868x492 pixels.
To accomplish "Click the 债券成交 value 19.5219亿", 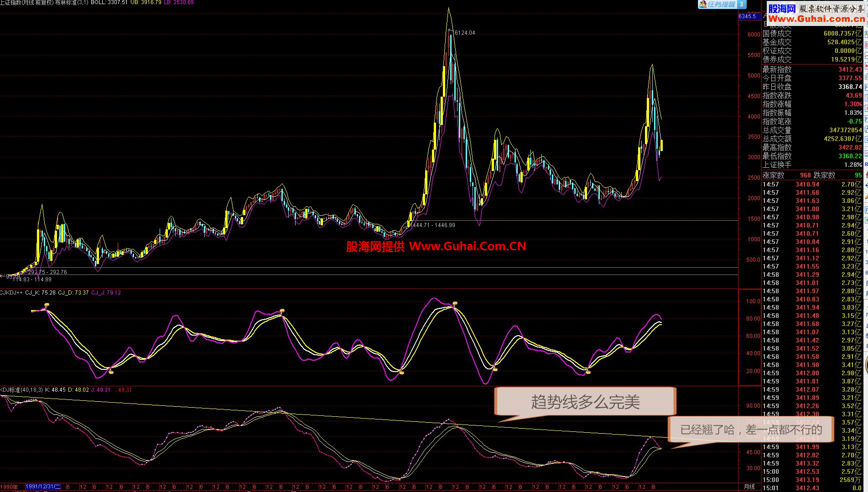I will [x=846, y=59].
